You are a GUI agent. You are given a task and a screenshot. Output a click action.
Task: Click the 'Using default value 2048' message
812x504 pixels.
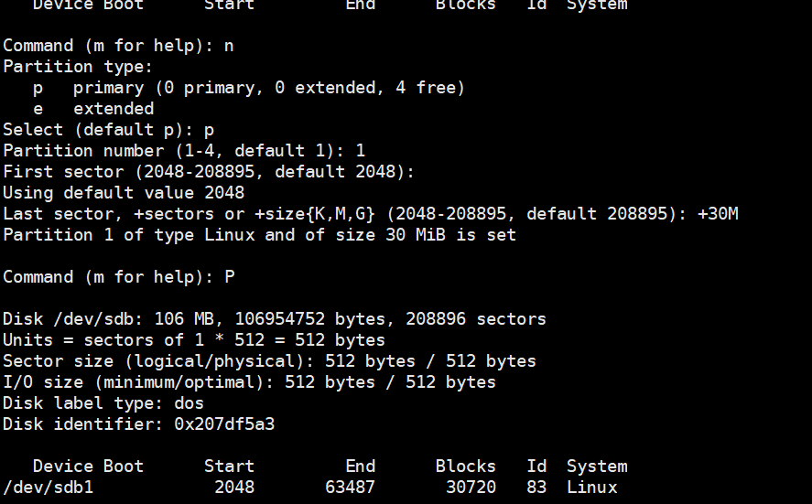tap(124, 193)
